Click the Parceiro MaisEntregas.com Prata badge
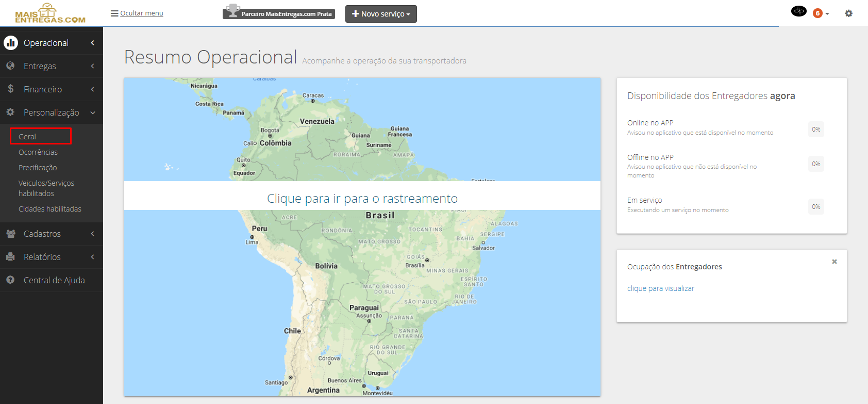Image resolution: width=868 pixels, height=404 pixels. coord(279,12)
